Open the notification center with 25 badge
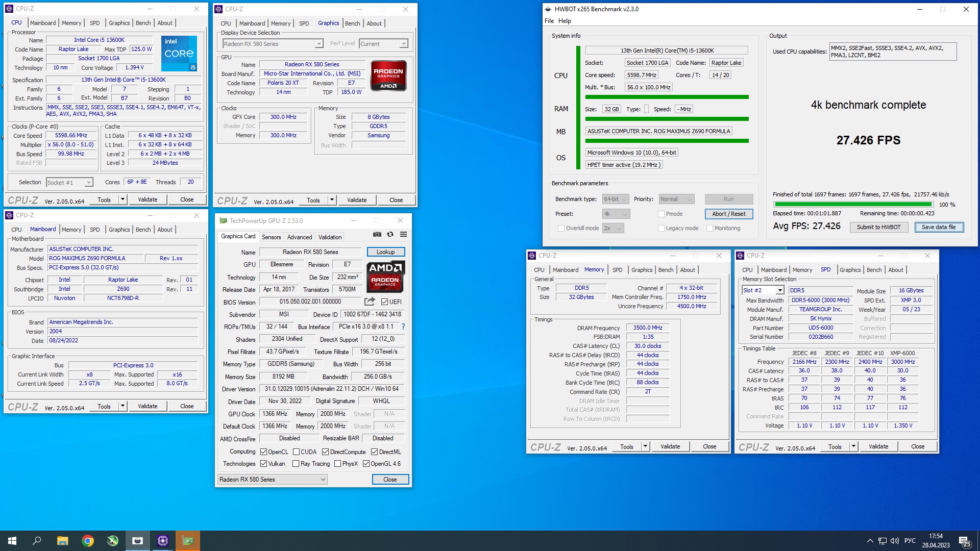 [x=964, y=541]
